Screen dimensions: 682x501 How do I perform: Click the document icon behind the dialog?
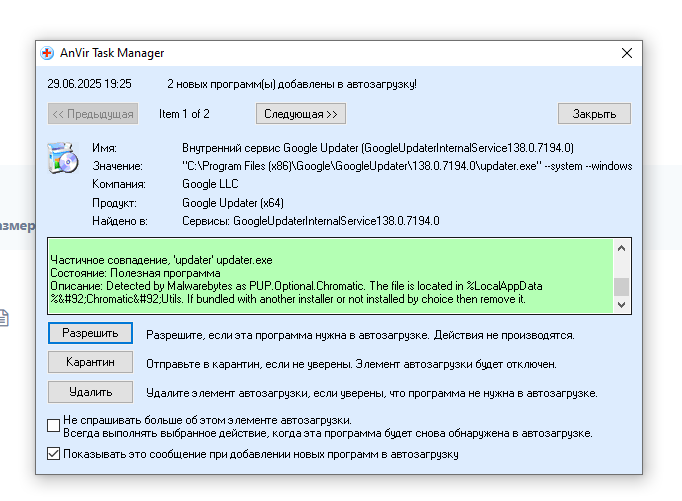pos(4,318)
